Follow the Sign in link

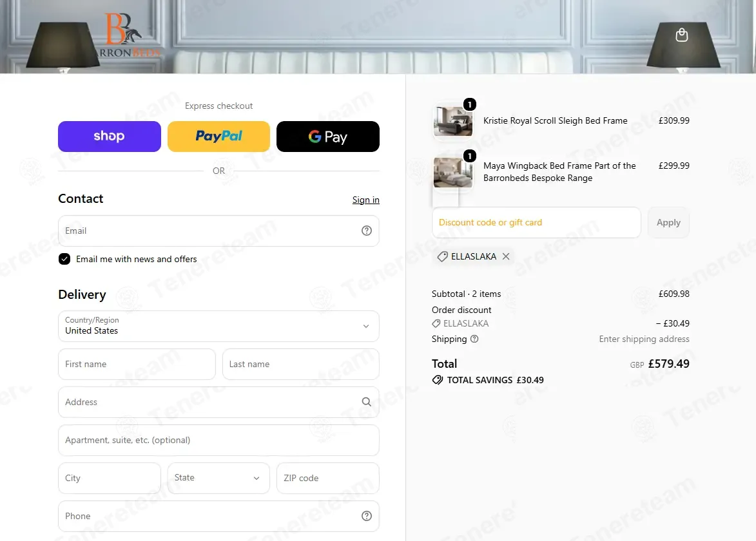(x=365, y=200)
